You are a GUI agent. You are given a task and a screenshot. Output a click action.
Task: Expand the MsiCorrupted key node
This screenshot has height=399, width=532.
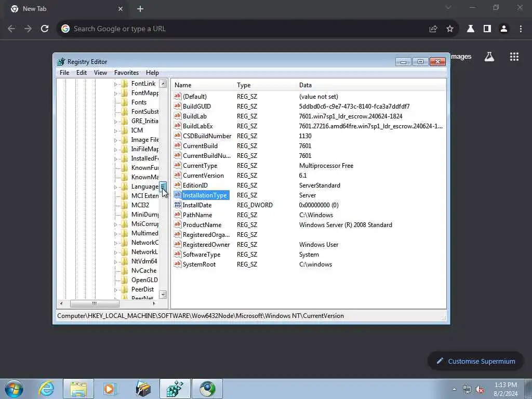(115, 224)
